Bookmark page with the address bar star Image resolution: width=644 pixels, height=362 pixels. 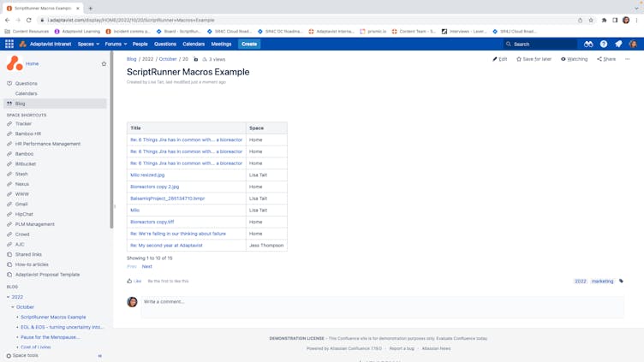(x=591, y=21)
